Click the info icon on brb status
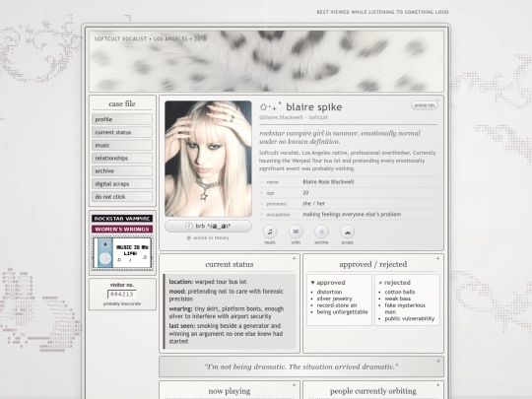Viewport: 532px width, 399px height. (189, 226)
